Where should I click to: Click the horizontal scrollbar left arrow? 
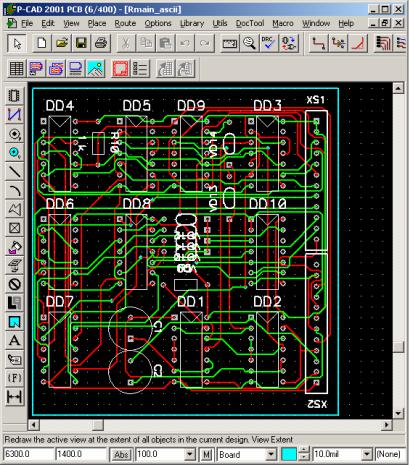(x=34, y=425)
